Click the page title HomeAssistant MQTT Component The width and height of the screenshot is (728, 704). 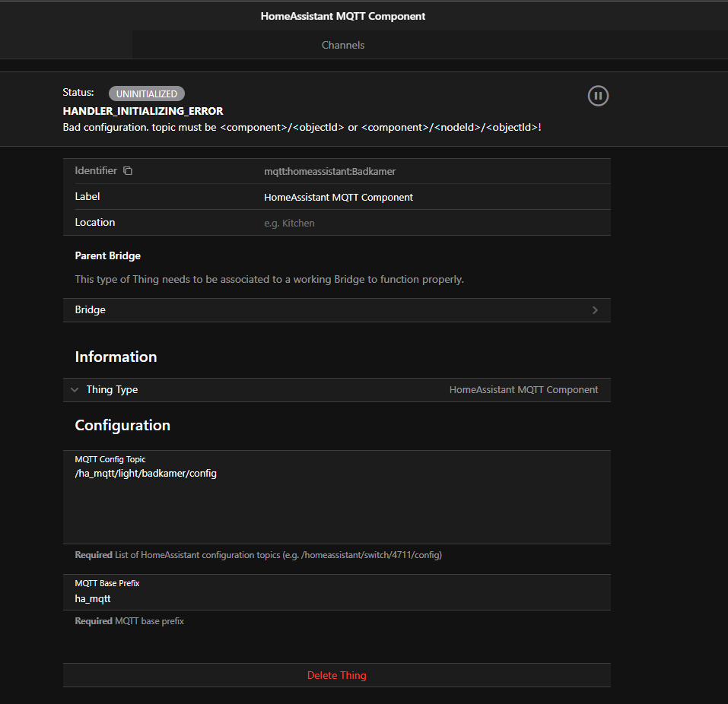tap(343, 15)
